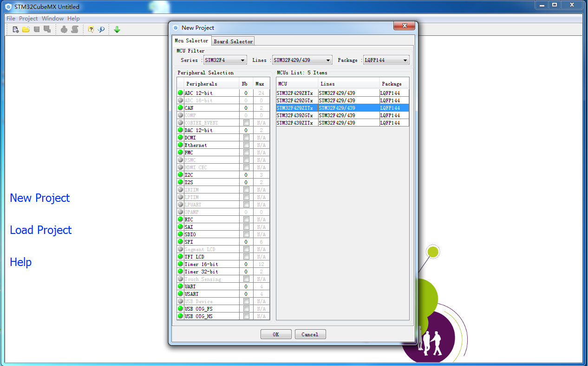Click the MCU column header
The image size is (588, 366).
coord(297,84)
